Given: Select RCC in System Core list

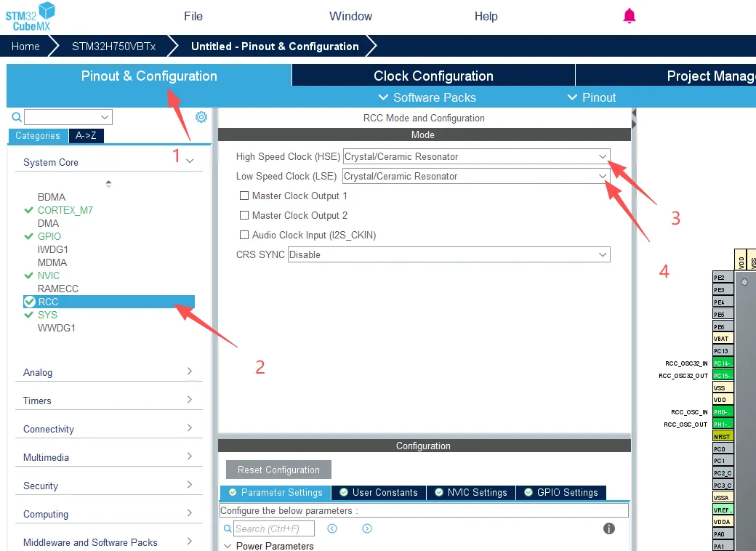Looking at the screenshot, I should tap(48, 302).
